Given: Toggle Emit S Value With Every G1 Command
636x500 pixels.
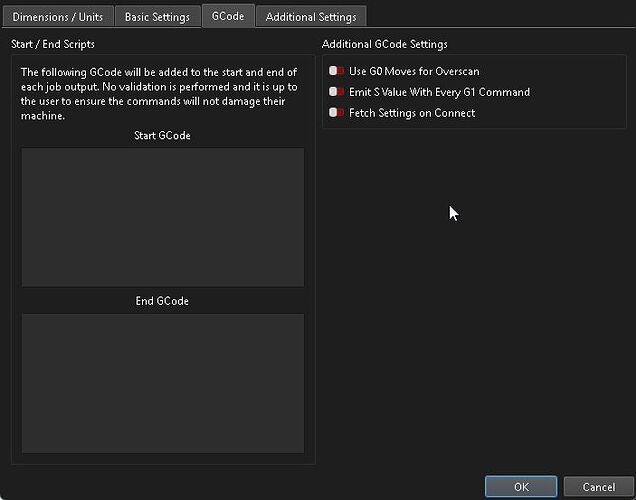Looking at the screenshot, I should point(336,92).
